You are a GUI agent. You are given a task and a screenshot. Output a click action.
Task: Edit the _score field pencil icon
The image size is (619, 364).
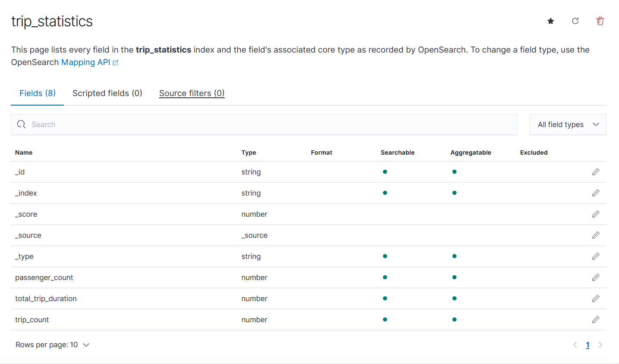(596, 214)
